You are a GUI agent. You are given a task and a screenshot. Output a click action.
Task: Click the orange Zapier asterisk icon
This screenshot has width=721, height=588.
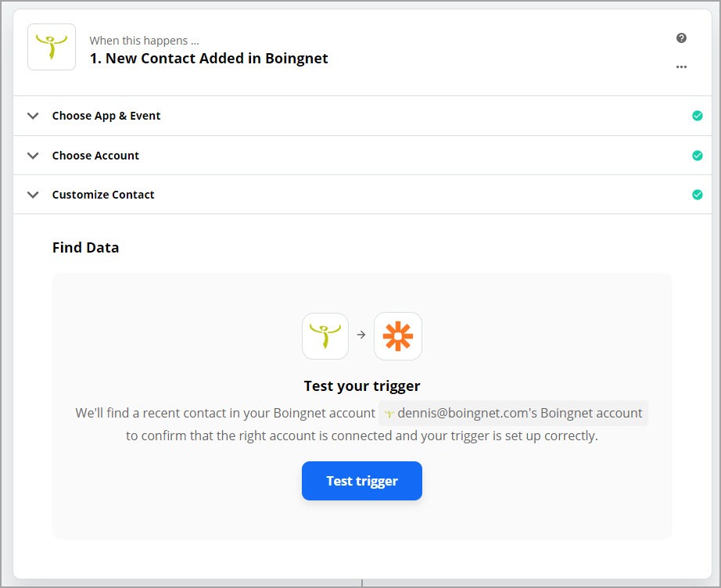398,336
